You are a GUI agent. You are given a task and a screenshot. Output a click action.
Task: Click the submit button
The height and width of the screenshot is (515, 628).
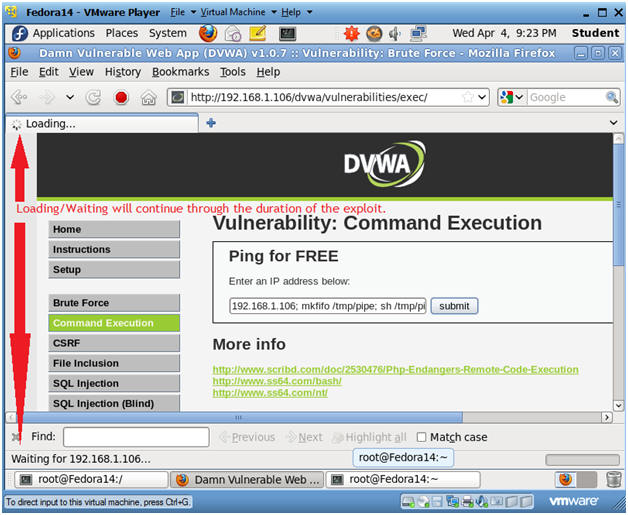(x=454, y=306)
